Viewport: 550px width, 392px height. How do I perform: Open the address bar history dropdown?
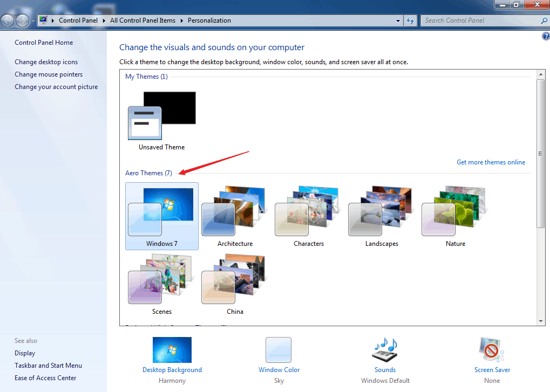(398, 20)
